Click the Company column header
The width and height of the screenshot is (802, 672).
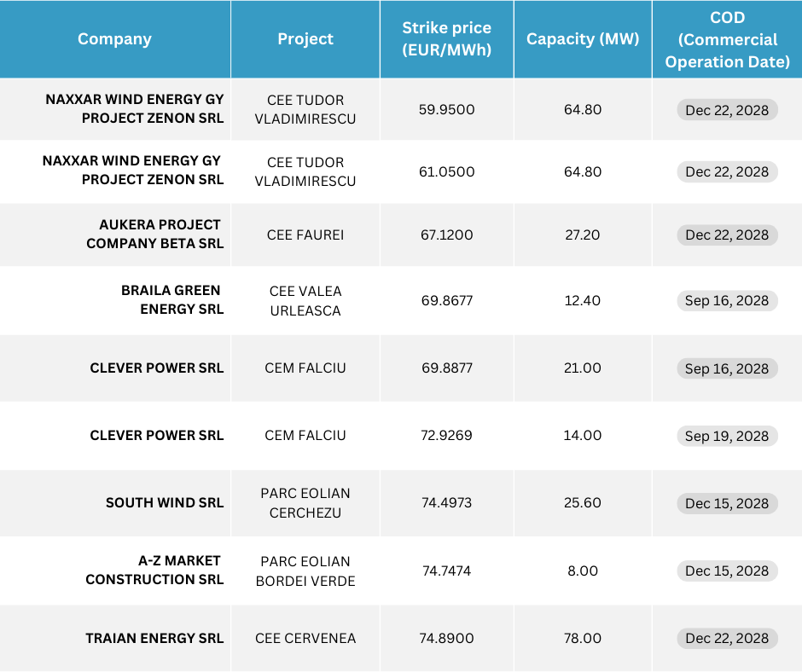point(114,39)
